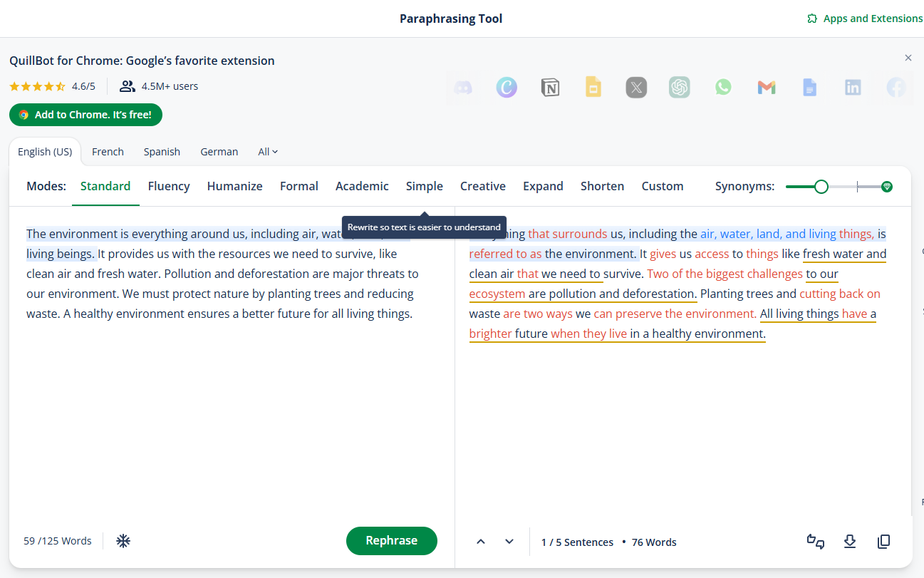The height and width of the screenshot is (578, 924).
Task: Copy the paraphrased output text
Action: (883, 542)
